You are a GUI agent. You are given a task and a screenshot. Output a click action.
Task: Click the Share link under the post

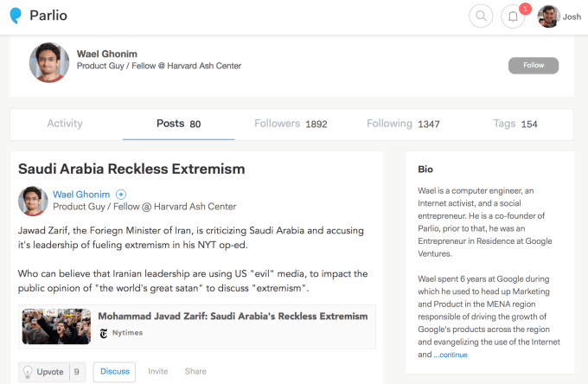[195, 372]
